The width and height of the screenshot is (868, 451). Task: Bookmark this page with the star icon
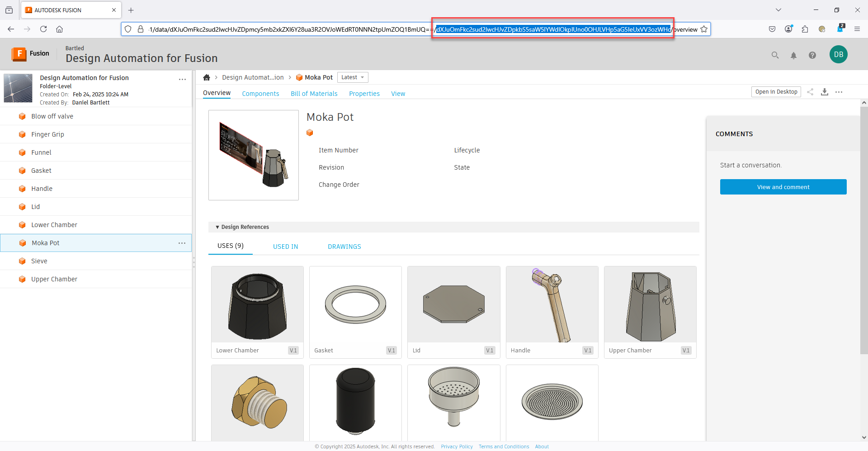[704, 29]
